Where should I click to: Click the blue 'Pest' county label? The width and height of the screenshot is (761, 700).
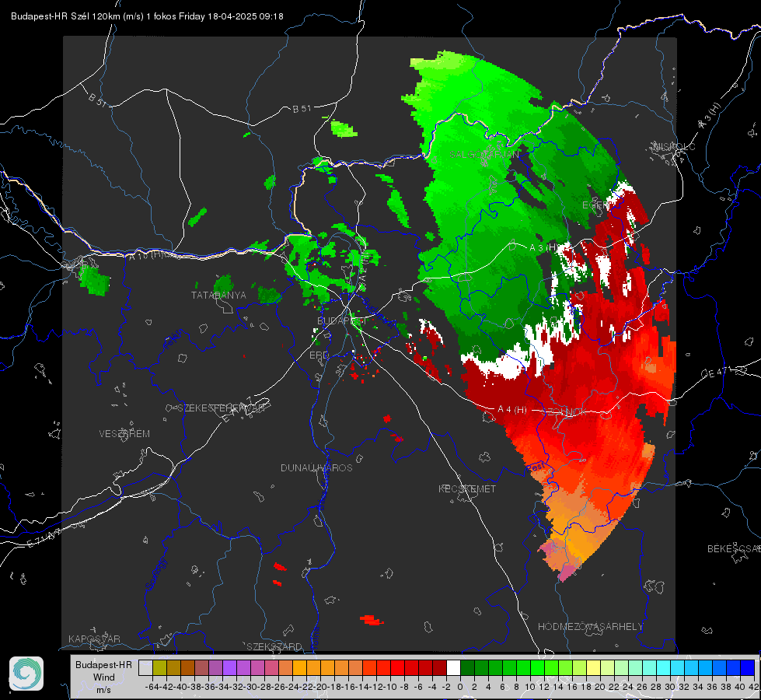(x=536, y=467)
